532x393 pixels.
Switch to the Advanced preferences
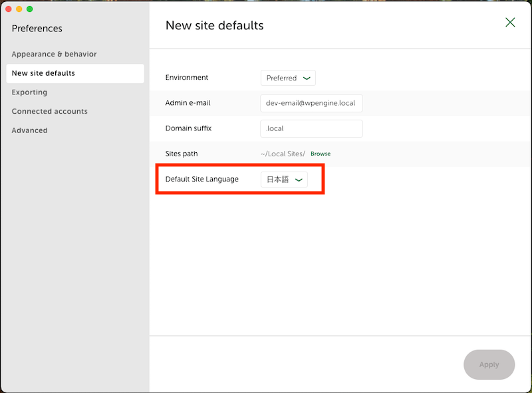[x=29, y=130]
